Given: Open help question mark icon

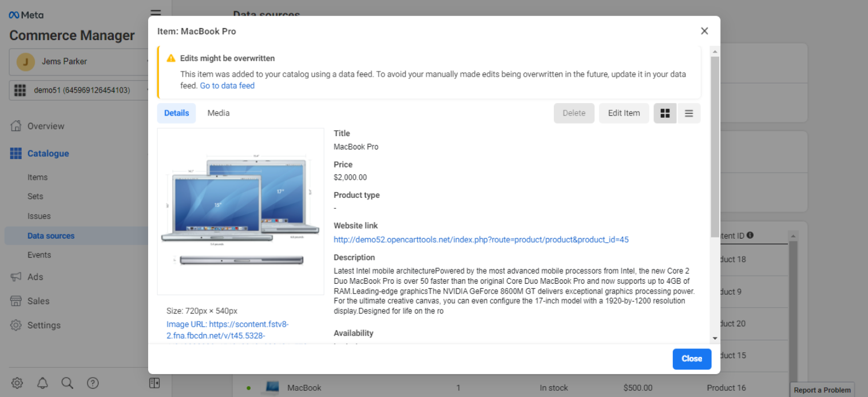Looking at the screenshot, I should (x=93, y=383).
